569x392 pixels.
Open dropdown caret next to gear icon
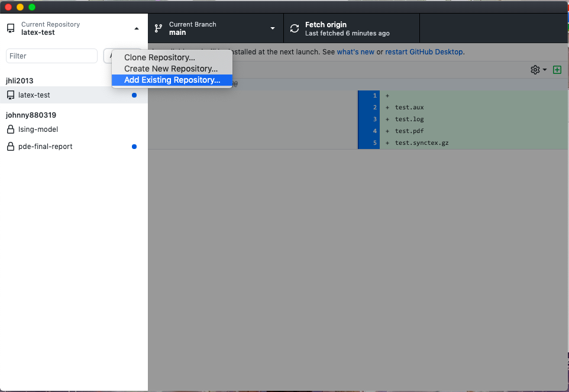[x=545, y=70]
